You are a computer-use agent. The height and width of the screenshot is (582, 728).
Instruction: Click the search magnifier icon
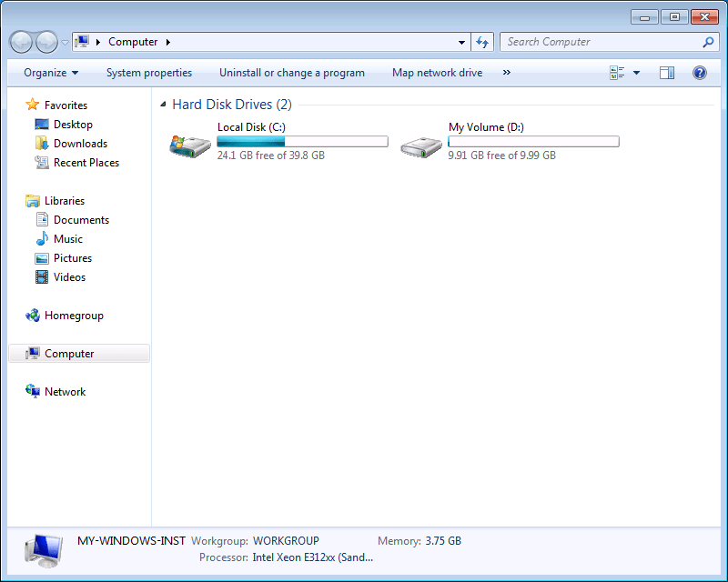point(709,42)
